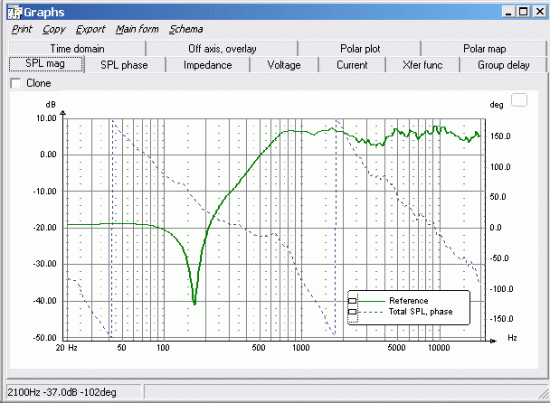
Task: Switch to the Time domain tab
Action: pyautogui.click(x=77, y=48)
